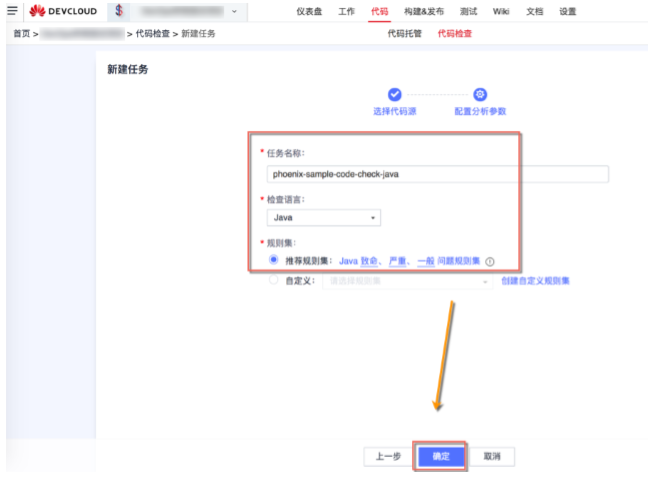Click the 配置分析参数 gear step icon

point(480,95)
